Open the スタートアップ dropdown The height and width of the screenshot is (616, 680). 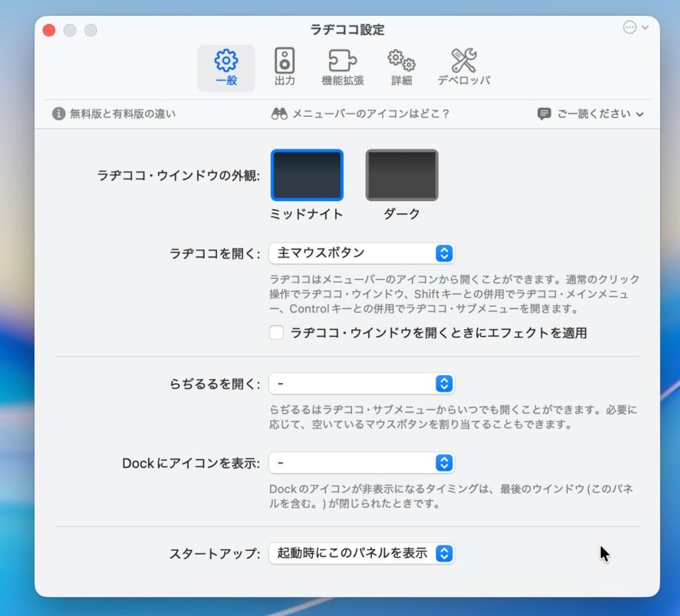tap(362, 553)
